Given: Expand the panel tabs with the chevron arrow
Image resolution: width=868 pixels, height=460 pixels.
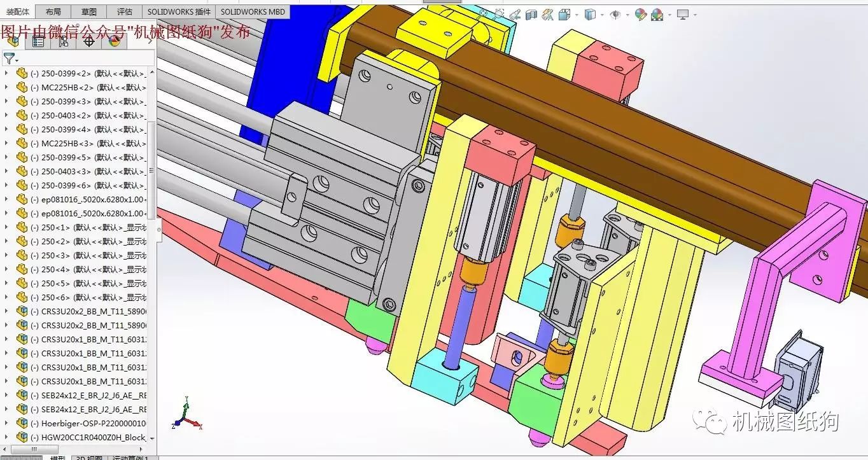Looking at the screenshot, I should (x=151, y=42).
